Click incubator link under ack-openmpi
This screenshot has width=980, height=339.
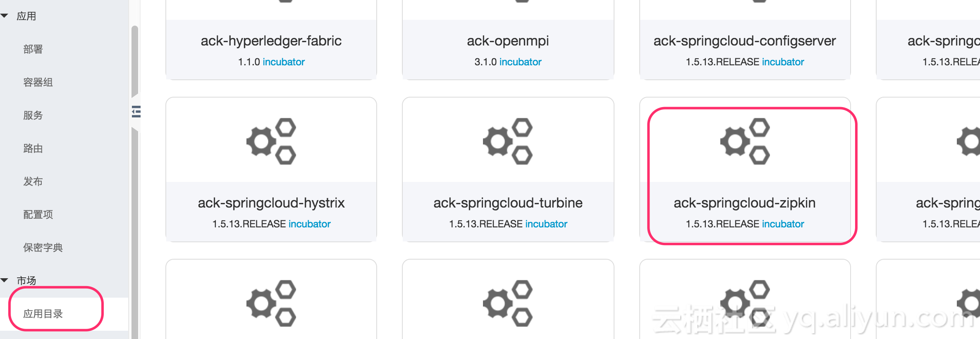tap(521, 62)
